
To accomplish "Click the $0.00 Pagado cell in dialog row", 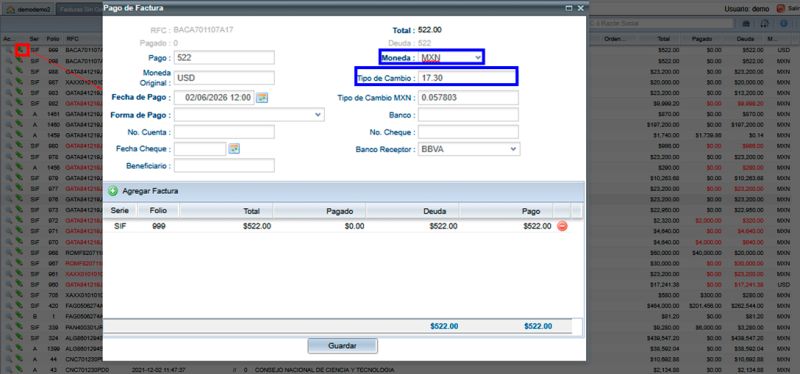I will tap(354, 226).
